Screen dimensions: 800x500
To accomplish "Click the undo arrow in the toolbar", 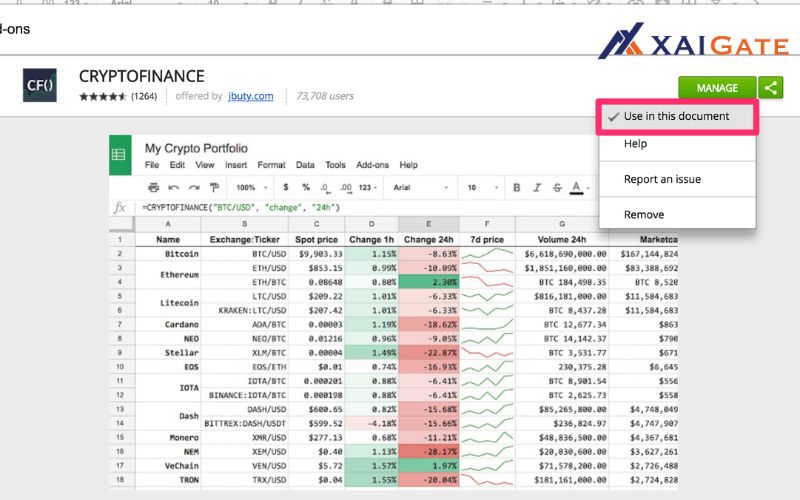I will [x=173, y=187].
